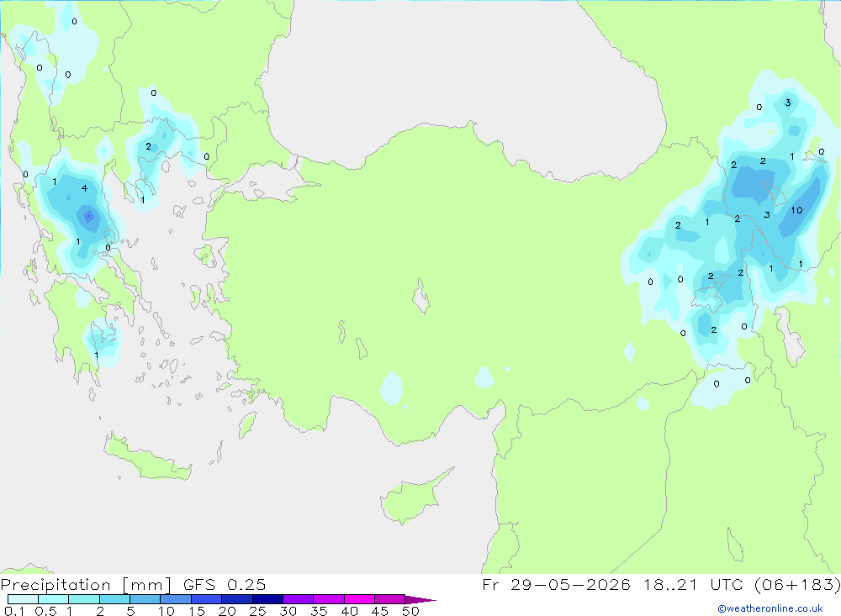
Task: Pick the lightest cyan 0.1–0.5 legend swatch
Action: (23, 599)
